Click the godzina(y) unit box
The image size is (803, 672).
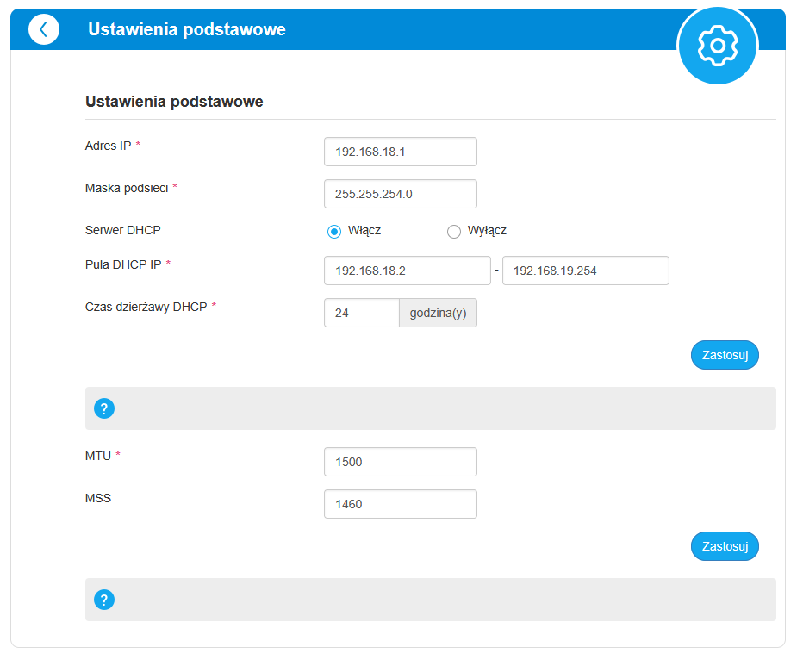click(438, 313)
